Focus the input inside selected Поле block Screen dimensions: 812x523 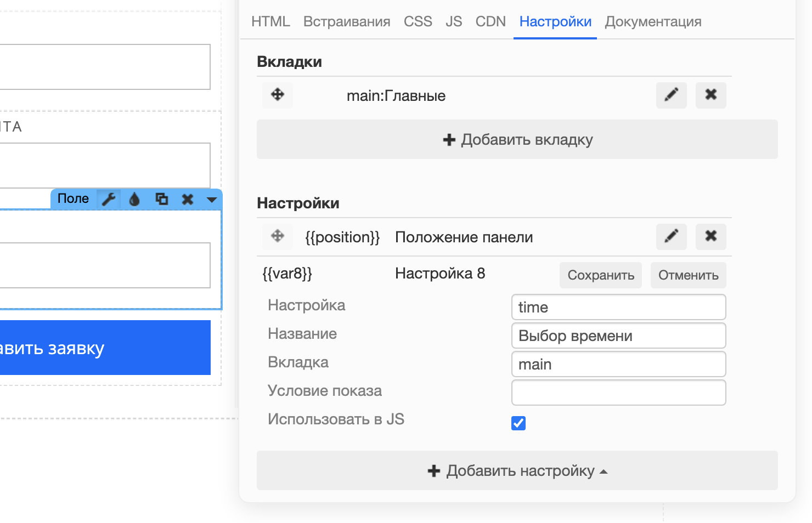point(105,265)
